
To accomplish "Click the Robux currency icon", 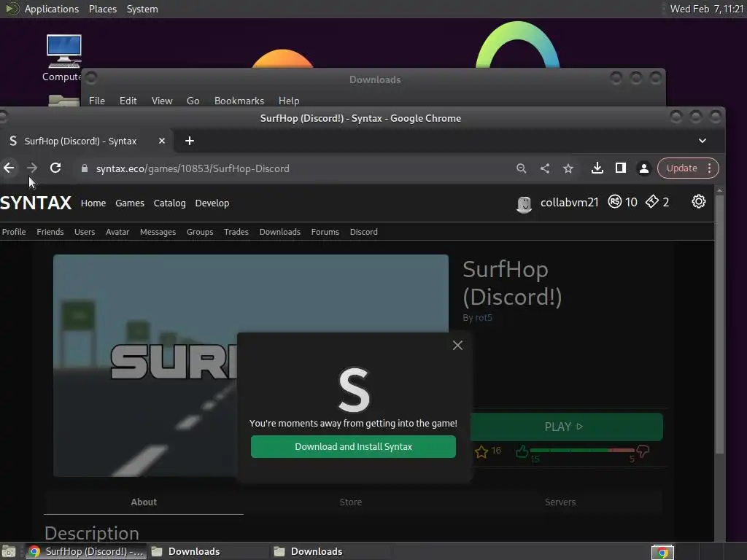I will tap(614, 202).
